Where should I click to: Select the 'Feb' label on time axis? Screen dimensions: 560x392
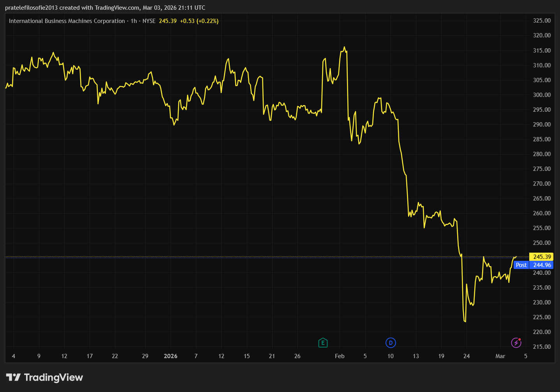pyautogui.click(x=340, y=356)
